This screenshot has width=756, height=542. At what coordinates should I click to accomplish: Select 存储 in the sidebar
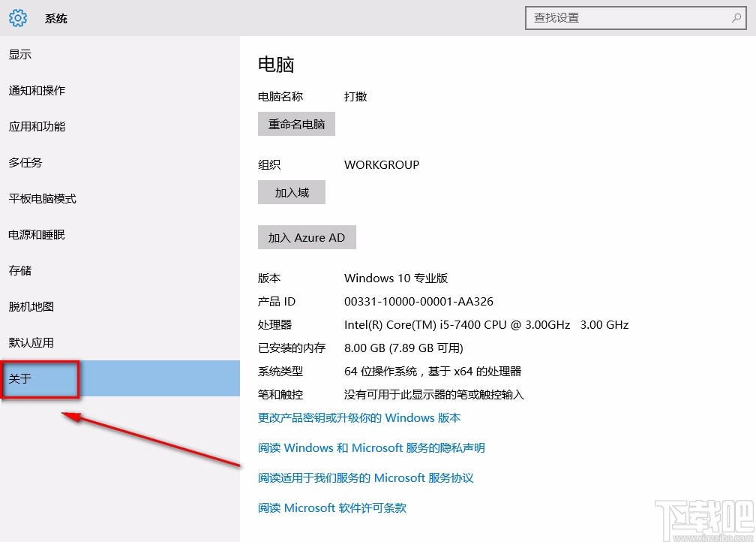20,270
